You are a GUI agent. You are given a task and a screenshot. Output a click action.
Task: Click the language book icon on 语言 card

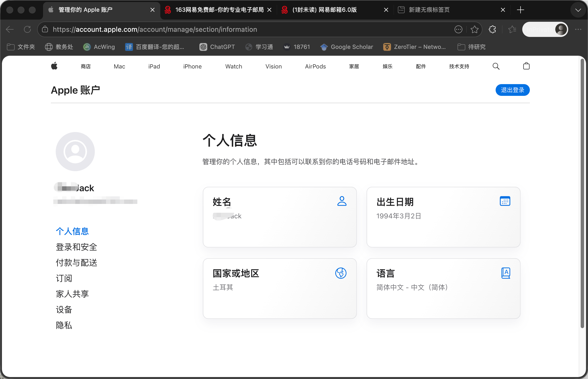(x=505, y=273)
